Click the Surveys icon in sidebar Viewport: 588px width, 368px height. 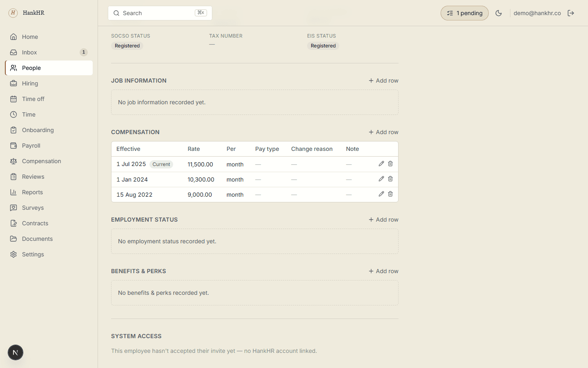click(13, 208)
